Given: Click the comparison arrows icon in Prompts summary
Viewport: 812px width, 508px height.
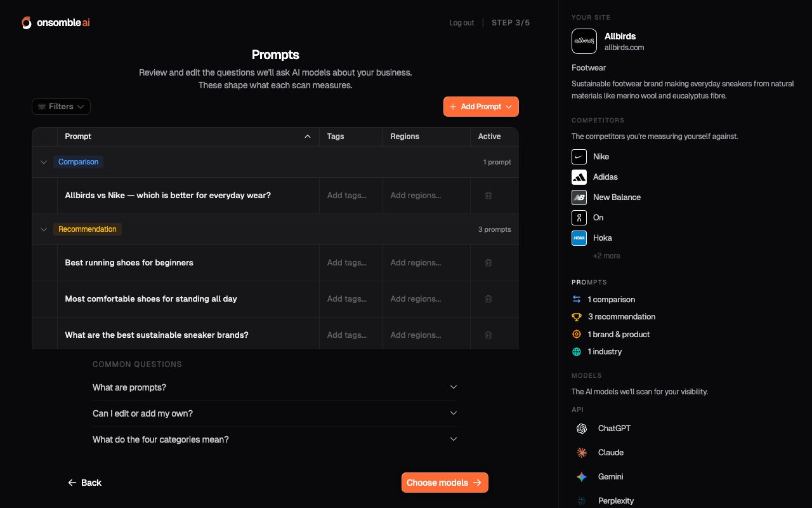Looking at the screenshot, I should click(577, 299).
